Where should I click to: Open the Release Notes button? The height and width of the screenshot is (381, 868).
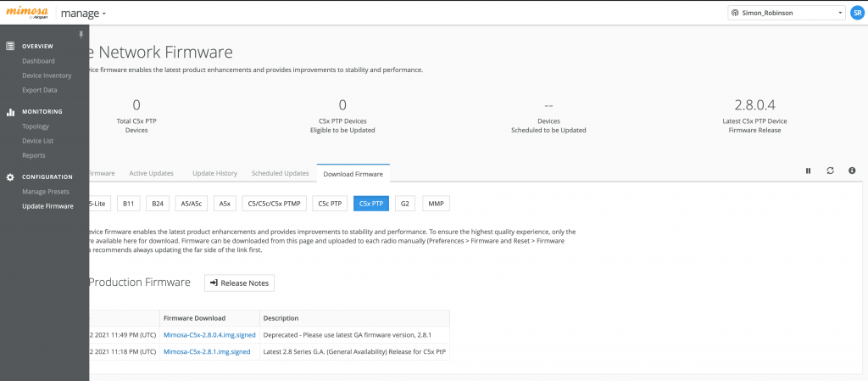pos(239,283)
